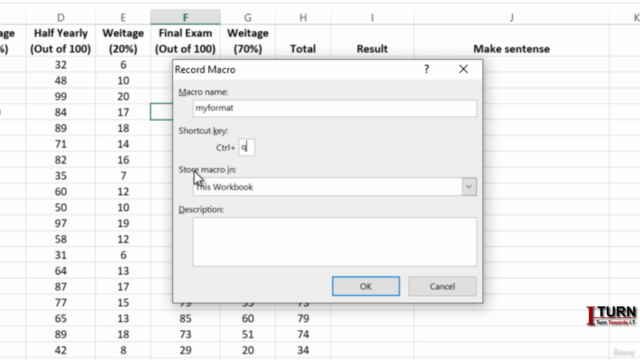The image size is (640, 360).
Task: Cancel the Record Macro dialog
Action: tap(442, 286)
